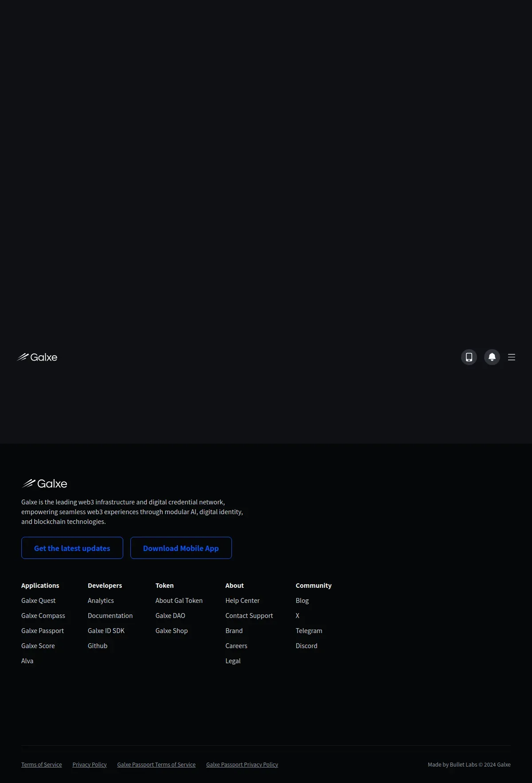
Task: Open the Blog link
Action: (302, 601)
